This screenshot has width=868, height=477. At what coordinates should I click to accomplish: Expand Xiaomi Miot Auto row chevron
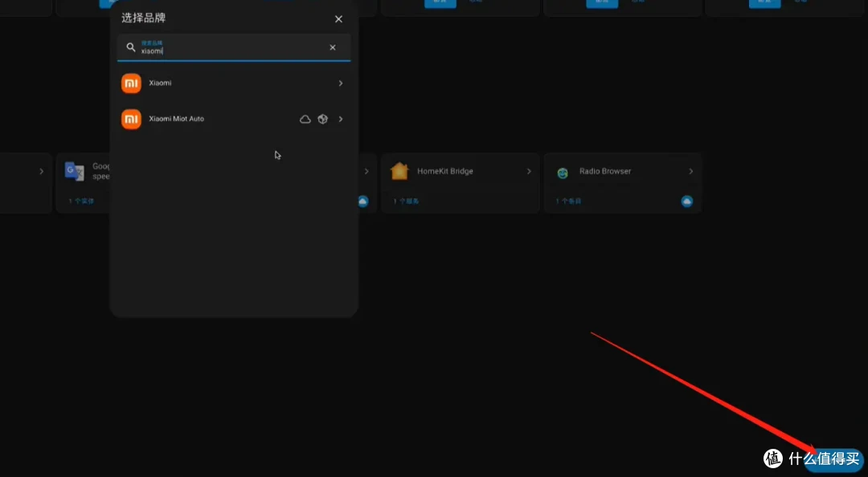(x=341, y=119)
